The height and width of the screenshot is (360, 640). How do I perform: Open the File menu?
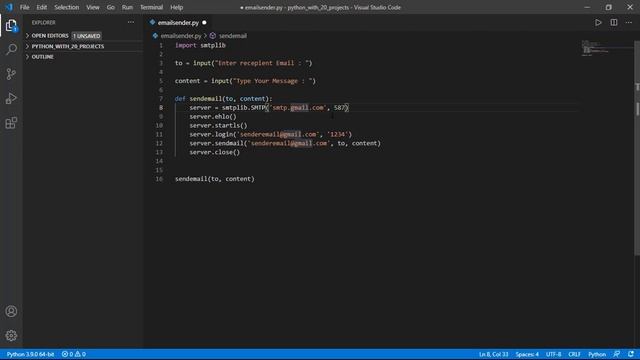pos(24,7)
